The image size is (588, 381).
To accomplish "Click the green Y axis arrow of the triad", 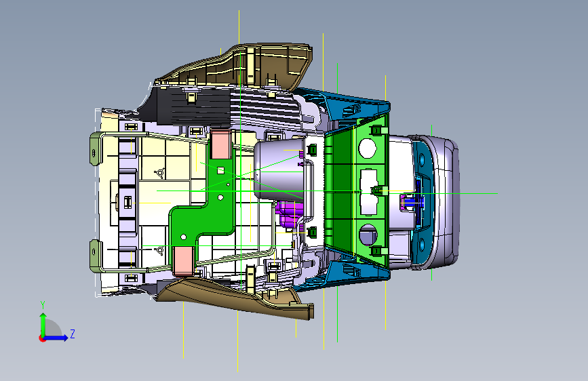I will pos(43,324).
